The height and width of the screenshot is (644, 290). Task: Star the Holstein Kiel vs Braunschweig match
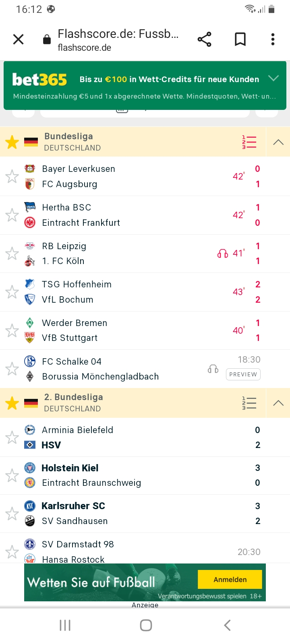[x=12, y=475]
